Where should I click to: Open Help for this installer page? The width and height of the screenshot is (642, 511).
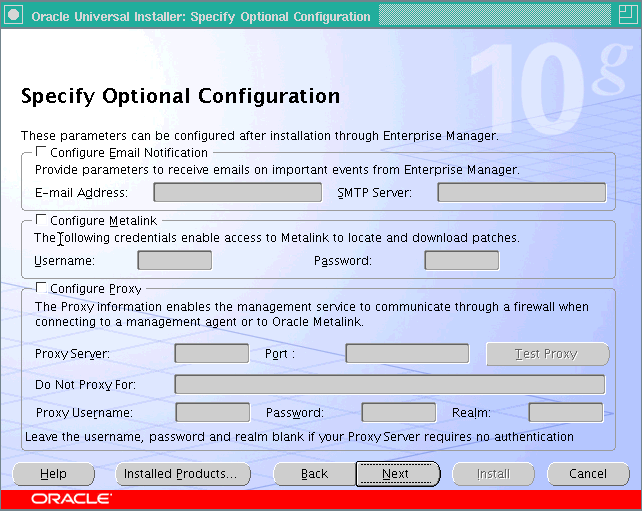(53, 474)
